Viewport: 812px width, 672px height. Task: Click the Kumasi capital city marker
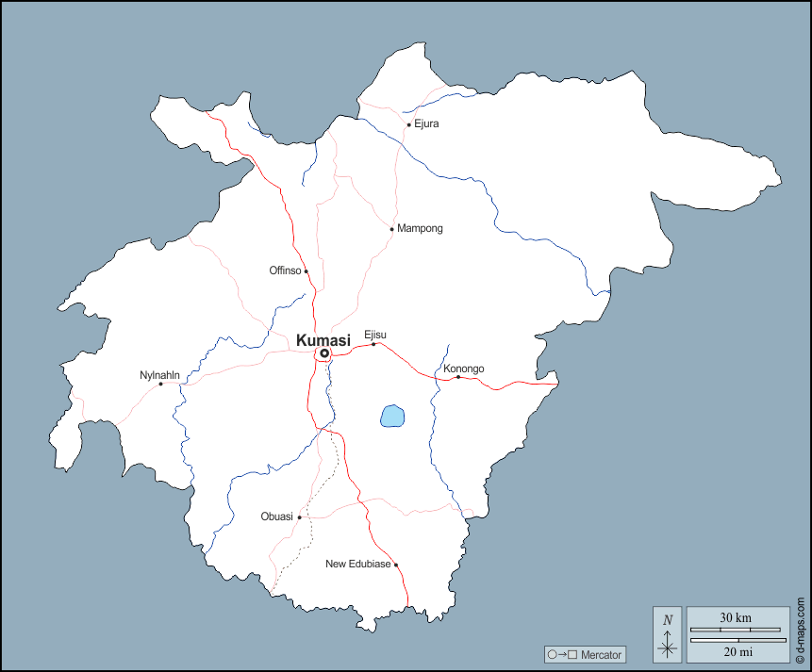(324, 353)
